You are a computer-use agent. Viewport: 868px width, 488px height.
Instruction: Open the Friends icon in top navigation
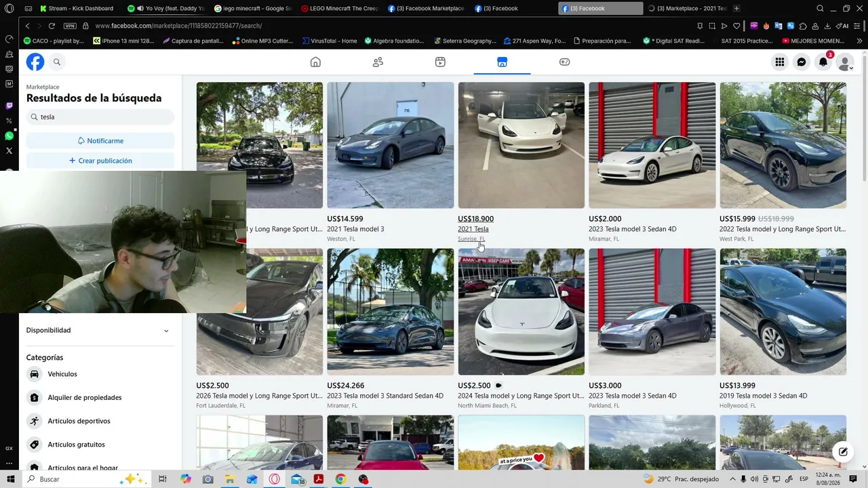pyautogui.click(x=378, y=62)
